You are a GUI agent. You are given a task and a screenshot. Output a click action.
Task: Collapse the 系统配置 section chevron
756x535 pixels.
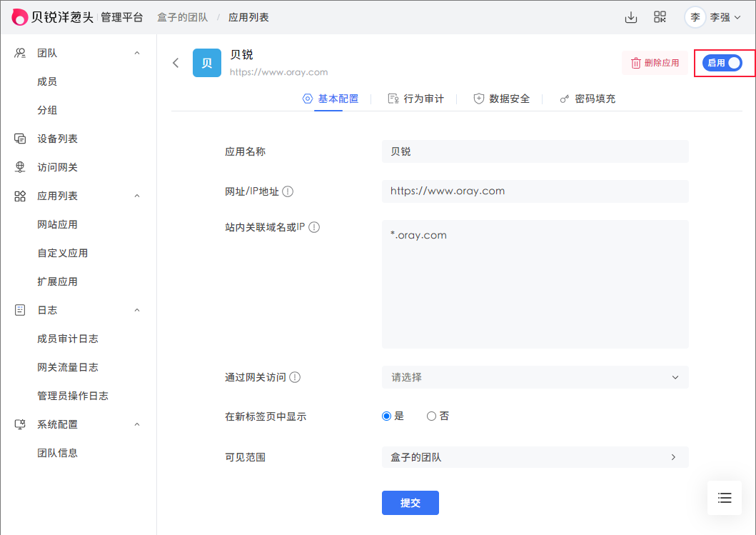coord(137,424)
